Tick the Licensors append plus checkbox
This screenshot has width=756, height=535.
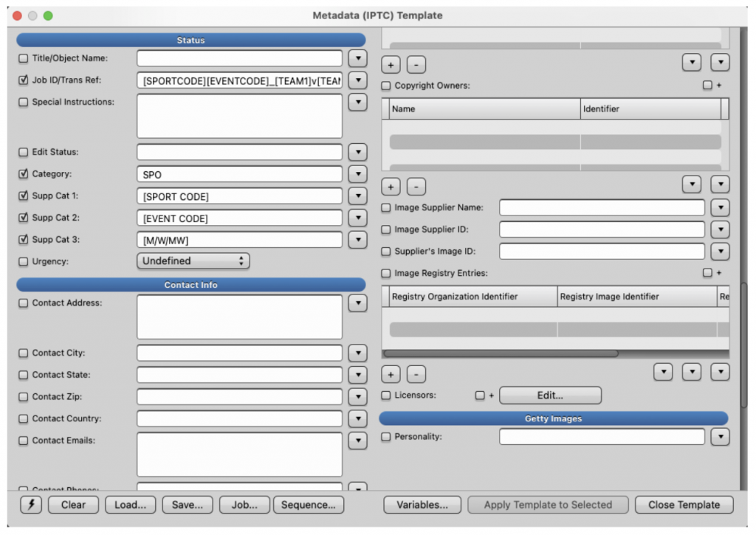(480, 396)
